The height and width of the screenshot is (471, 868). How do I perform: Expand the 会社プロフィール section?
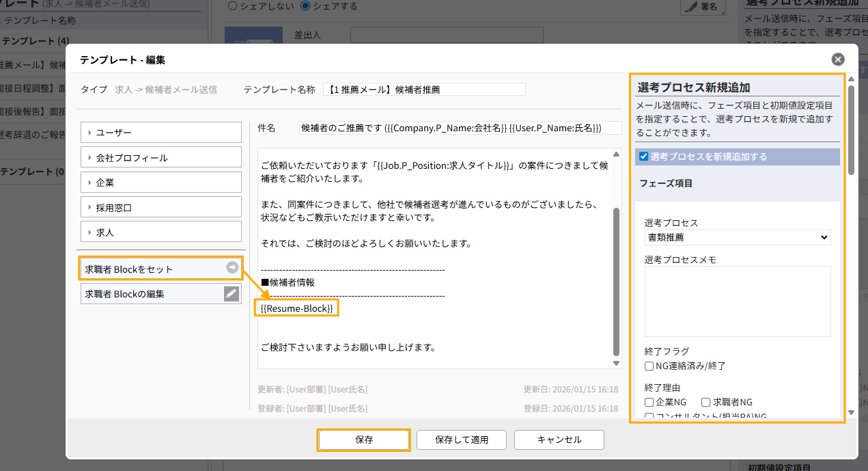161,157
